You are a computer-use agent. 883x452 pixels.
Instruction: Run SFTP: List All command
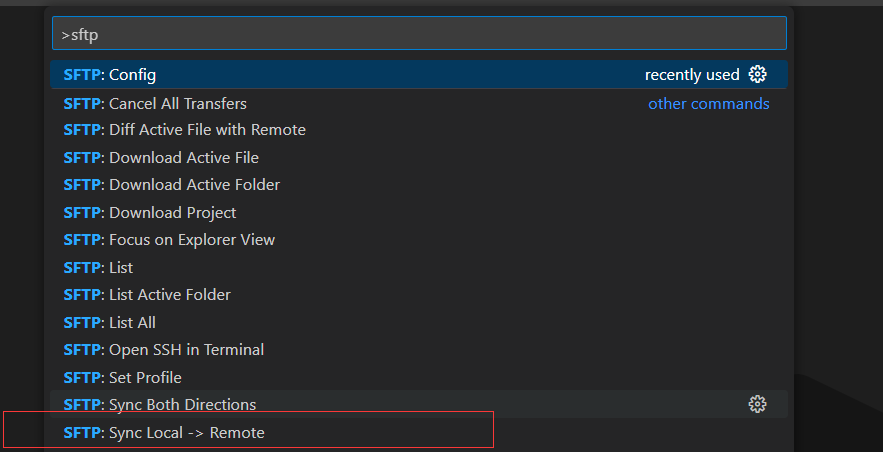[x=419, y=323]
